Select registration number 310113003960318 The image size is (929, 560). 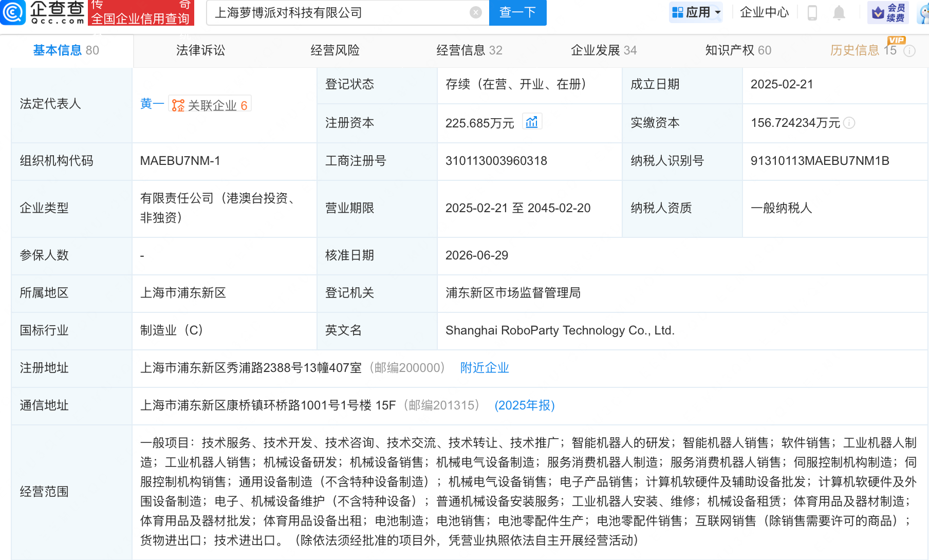click(496, 161)
